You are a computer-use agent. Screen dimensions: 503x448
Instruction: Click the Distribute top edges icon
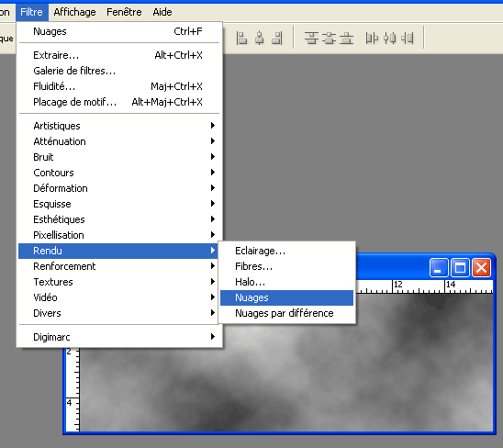click(311, 39)
